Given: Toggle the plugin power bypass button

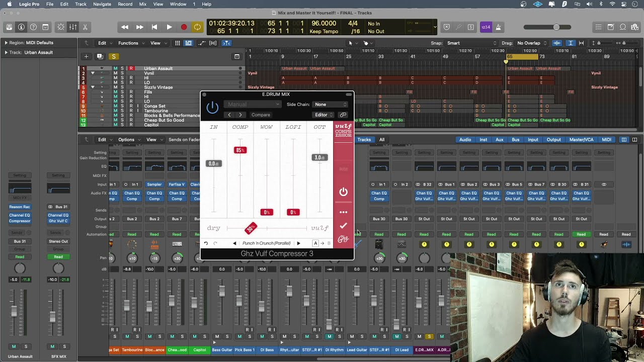Looking at the screenshot, I should (212, 107).
